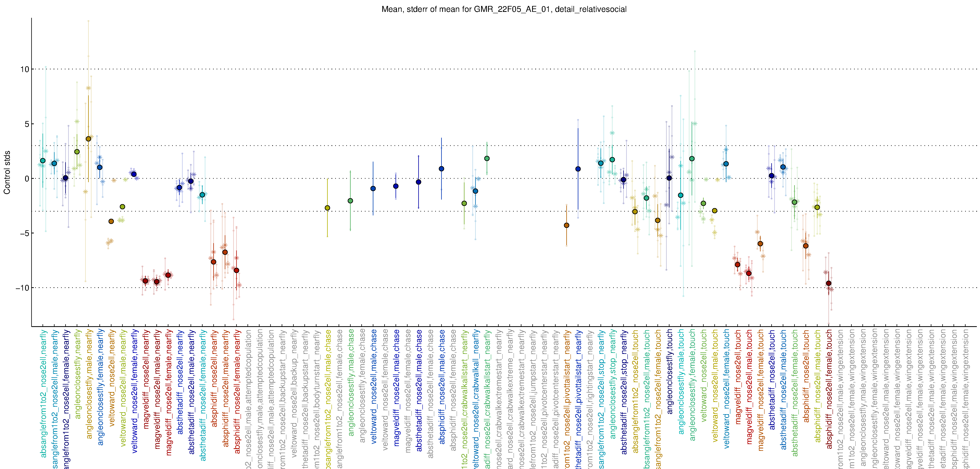Select the x-label 'absthetadiff_nose2ell,nearfly'
Viewport: 980px width, 469px height.
click(x=180, y=382)
